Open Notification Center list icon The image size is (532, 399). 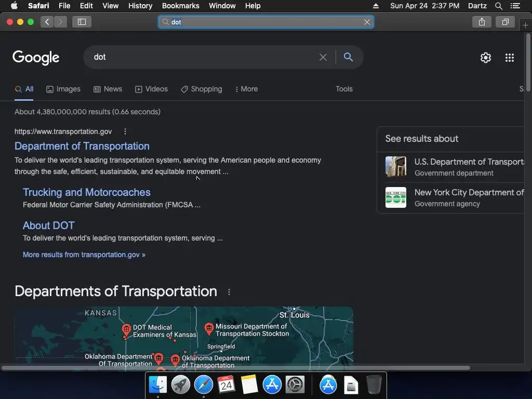[x=515, y=6]
